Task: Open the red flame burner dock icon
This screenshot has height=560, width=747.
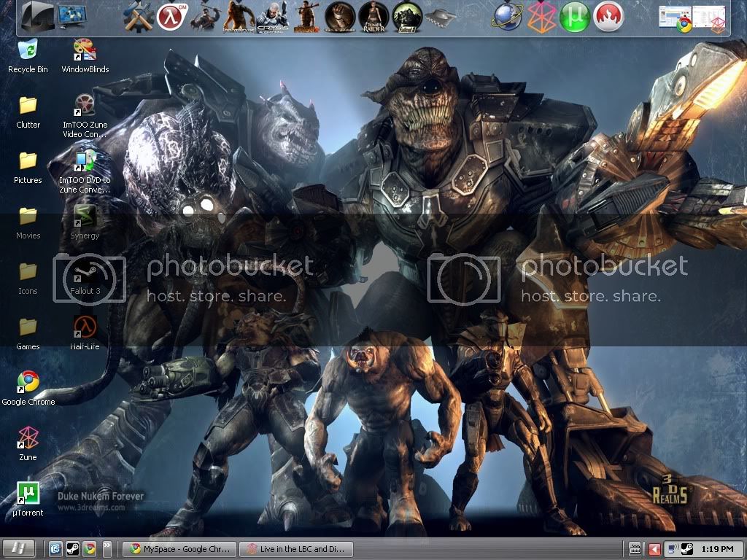Action: (x=608, y=17)
